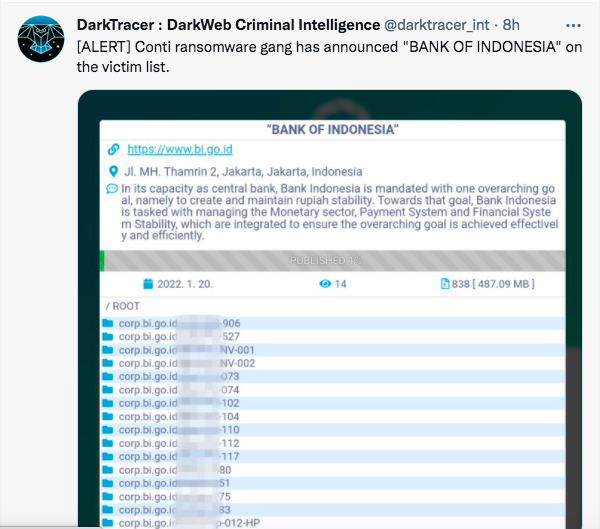Viewport: 600px width, 529px height.
Task: Select the "838 [ 487.09 MB ]" file size text
Action: click(x=493, y=284)
